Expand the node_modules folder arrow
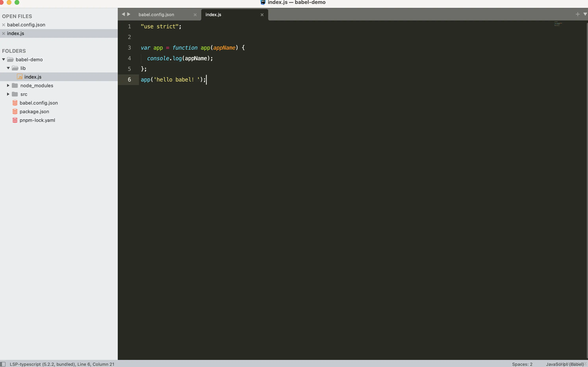Screen dimensions: 588x367 click(8, 85)
